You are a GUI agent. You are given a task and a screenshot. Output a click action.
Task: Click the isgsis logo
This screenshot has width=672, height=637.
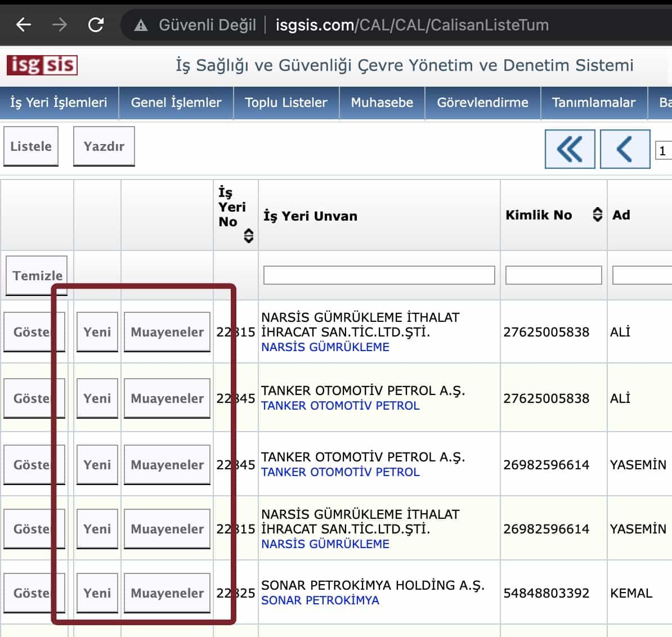(x=42, y=65)
